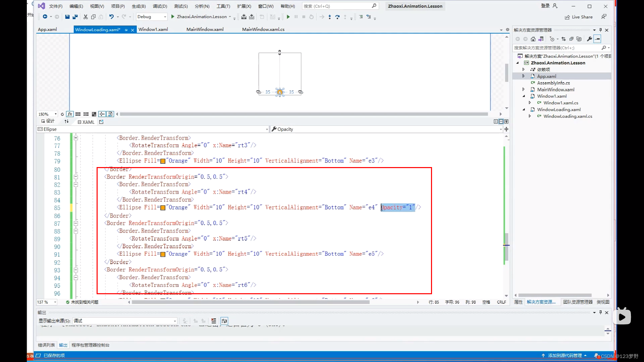Click the Save All icon
644x362 pixels.
tap(75, 17)
